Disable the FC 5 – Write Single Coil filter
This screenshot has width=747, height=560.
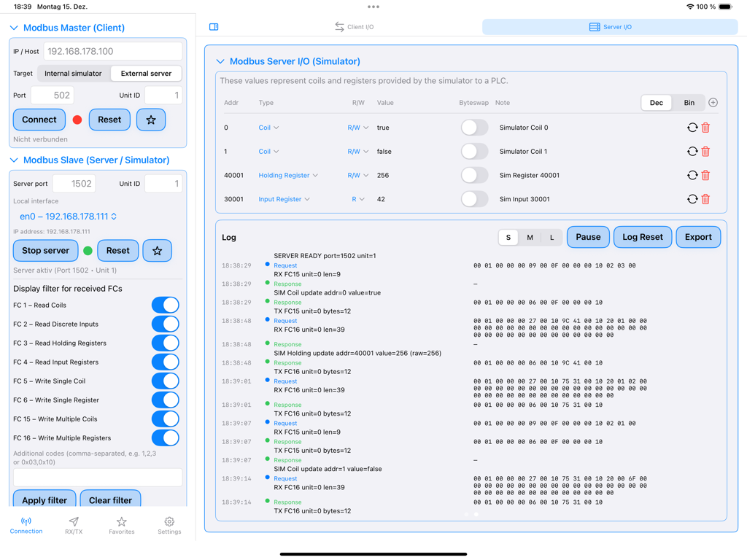[x=166, y=381]
